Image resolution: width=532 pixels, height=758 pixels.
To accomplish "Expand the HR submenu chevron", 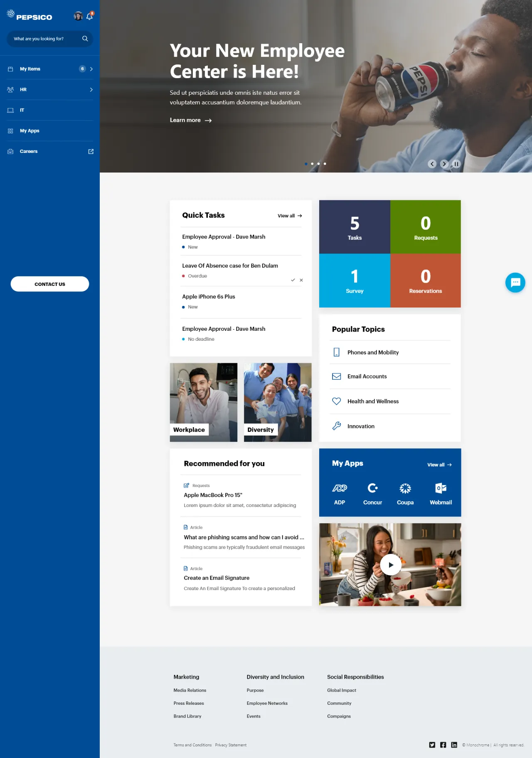I will click(91, 90).
